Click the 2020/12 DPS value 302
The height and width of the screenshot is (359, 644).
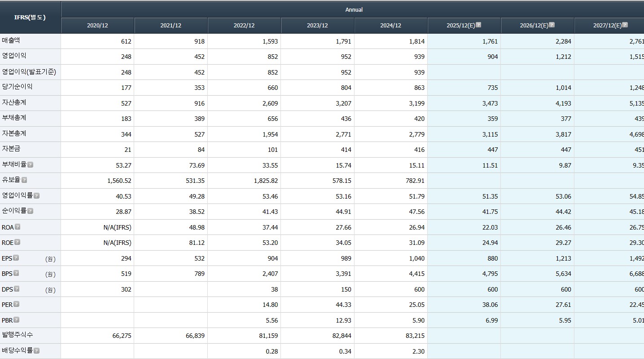(126, 289)
